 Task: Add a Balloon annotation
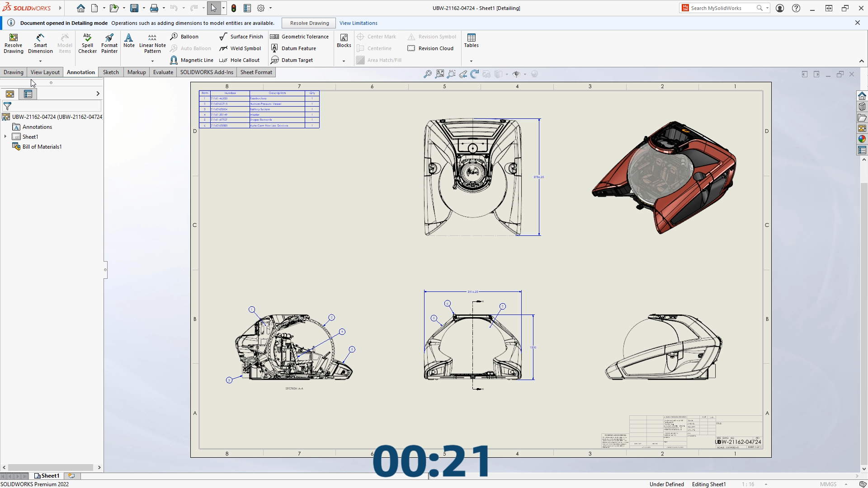184,37
